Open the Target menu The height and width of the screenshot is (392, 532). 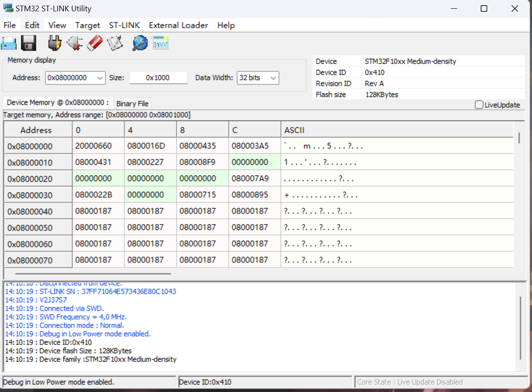87,25
